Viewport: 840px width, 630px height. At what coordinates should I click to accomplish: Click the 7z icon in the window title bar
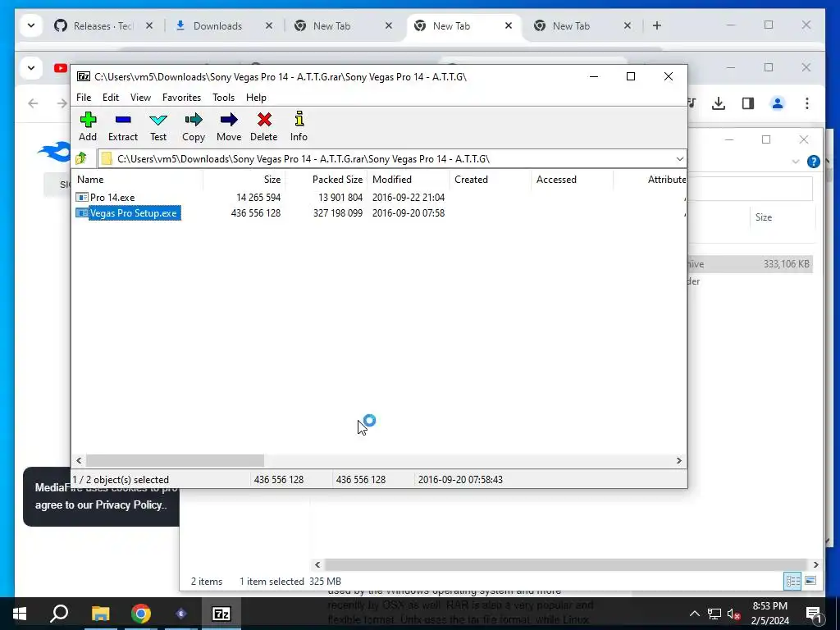pos(84,76)
